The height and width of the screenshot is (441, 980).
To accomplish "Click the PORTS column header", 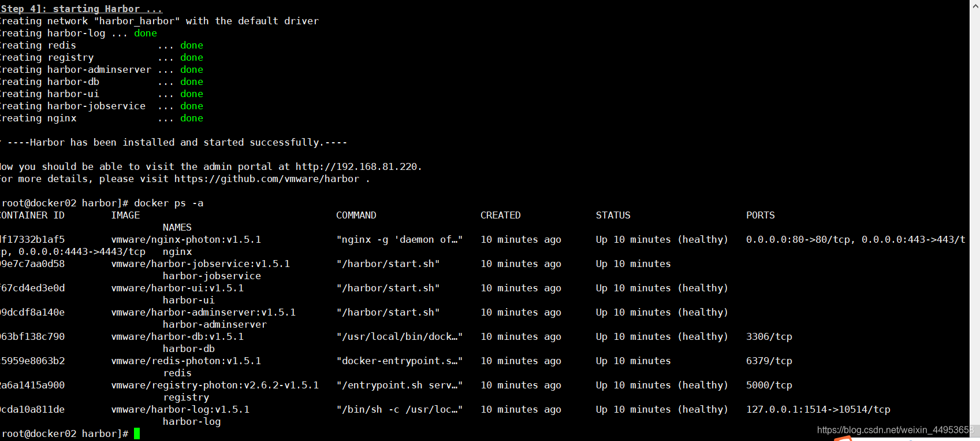I will coord(761,215).
